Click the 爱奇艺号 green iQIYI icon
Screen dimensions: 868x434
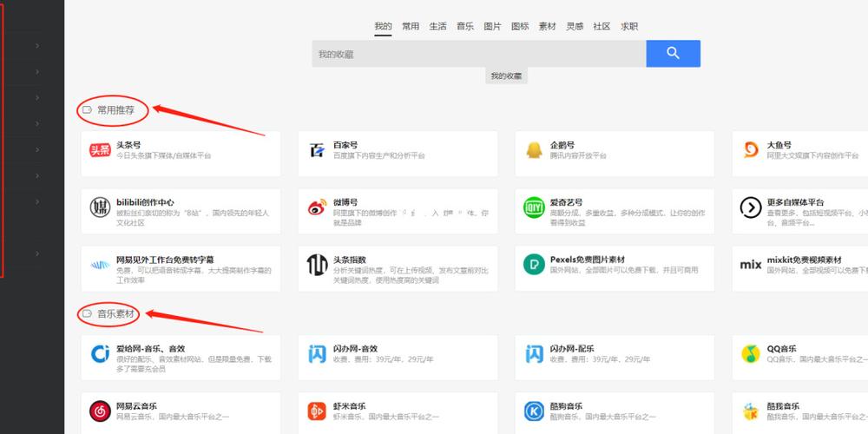pos(534,207)
